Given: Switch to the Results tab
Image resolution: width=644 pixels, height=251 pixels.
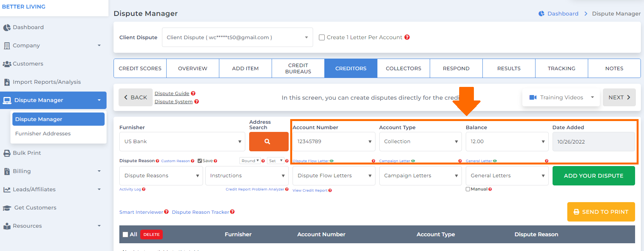Looking at the screenshot, I should tap(509, 68).
